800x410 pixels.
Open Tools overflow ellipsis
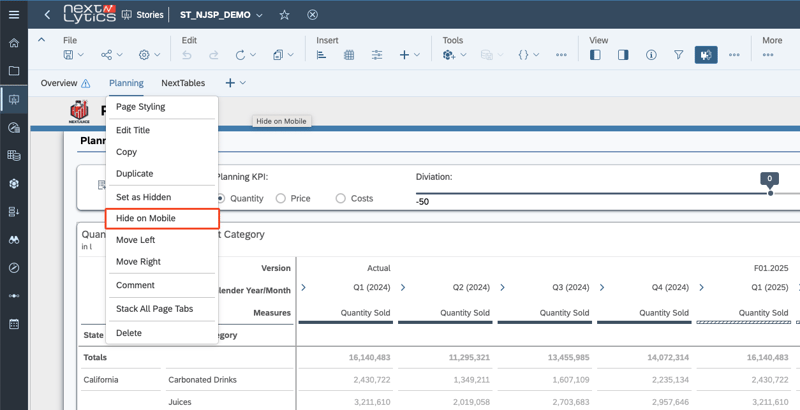[561, 55]
